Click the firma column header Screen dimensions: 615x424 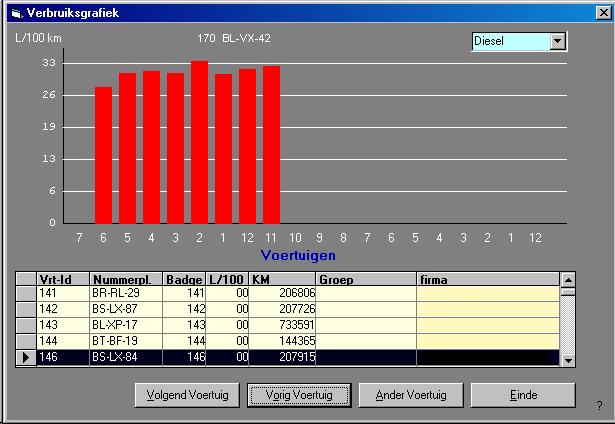[486, 279]
